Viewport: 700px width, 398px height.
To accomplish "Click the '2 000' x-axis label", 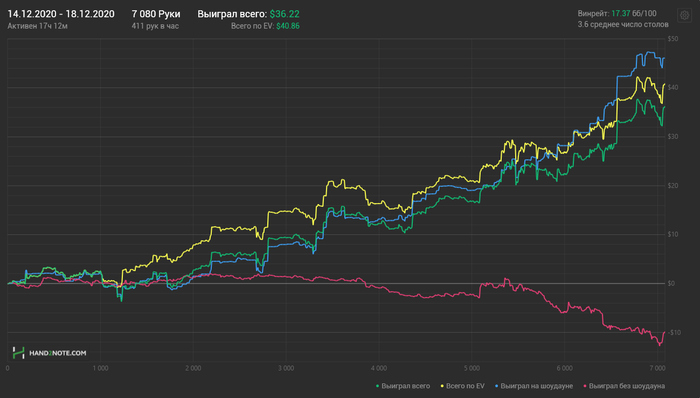I will pyautogui.click(x=193, y=368).
